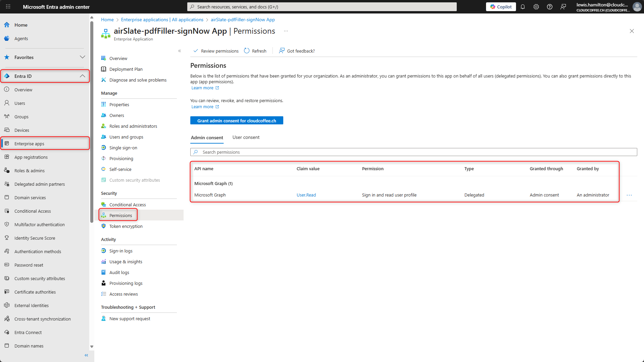Viewport: 644px width, 362px height.
Task: Click Home breadcrumb link
Action: click(x=107, y=20)
